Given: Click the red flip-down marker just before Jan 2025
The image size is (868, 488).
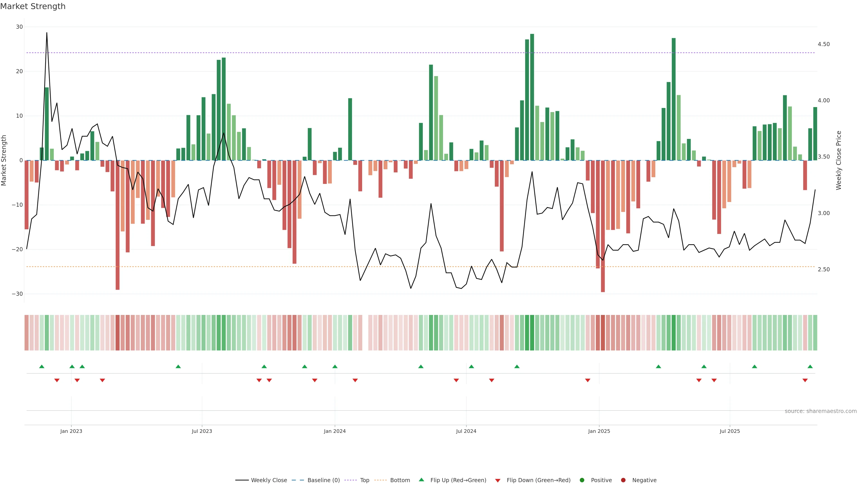Looking at the screenshot, I should pos(588,380).
